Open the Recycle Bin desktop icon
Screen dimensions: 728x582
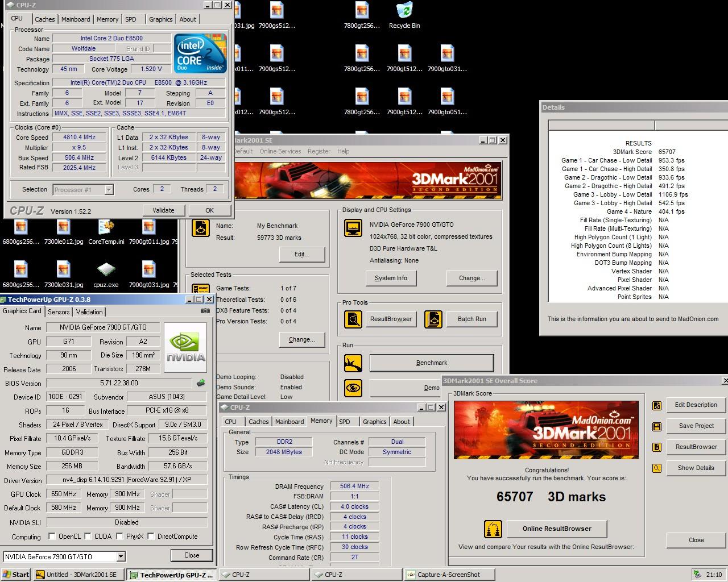point(404,15)
